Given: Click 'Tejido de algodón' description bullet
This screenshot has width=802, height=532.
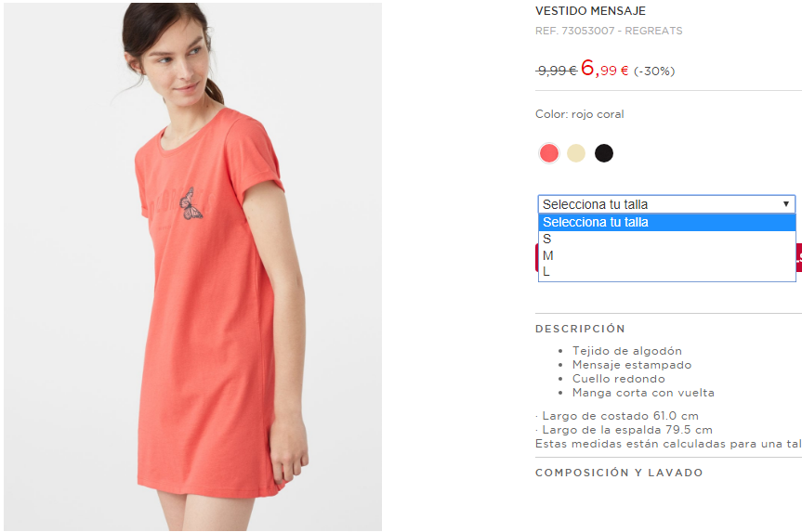Looking at the screenshot, I should coord(627,351).
